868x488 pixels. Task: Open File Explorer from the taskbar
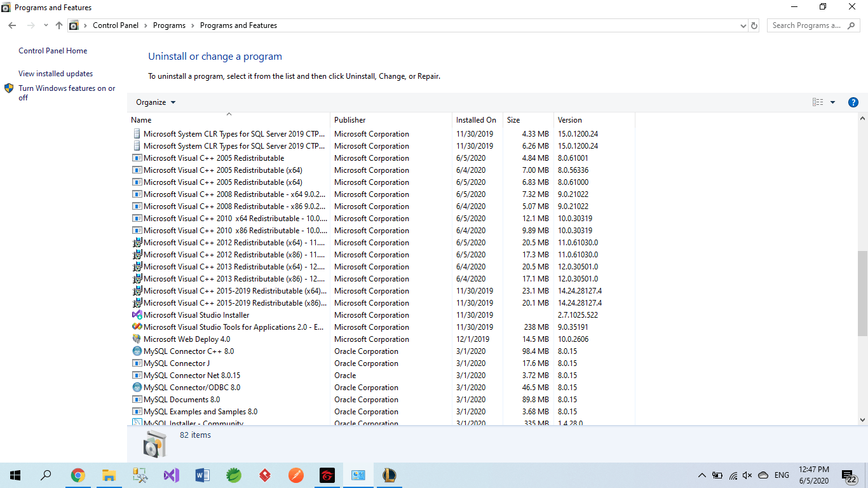coord(109,475)
